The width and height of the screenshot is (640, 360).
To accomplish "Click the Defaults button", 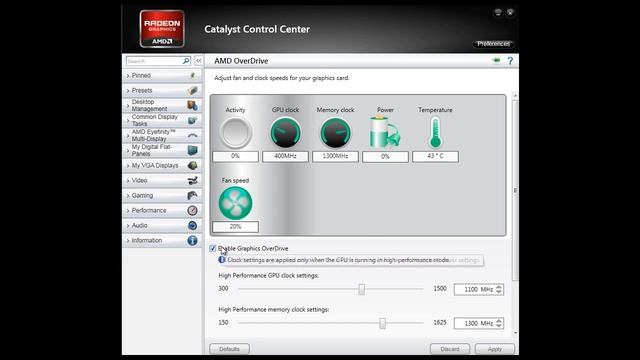I will point(229,349).
